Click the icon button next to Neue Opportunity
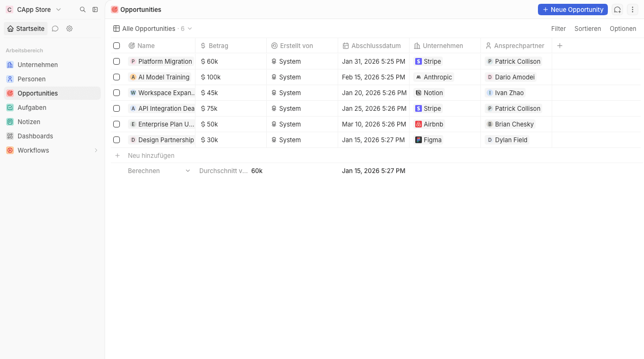644x359 pixels. coord(617,10)
